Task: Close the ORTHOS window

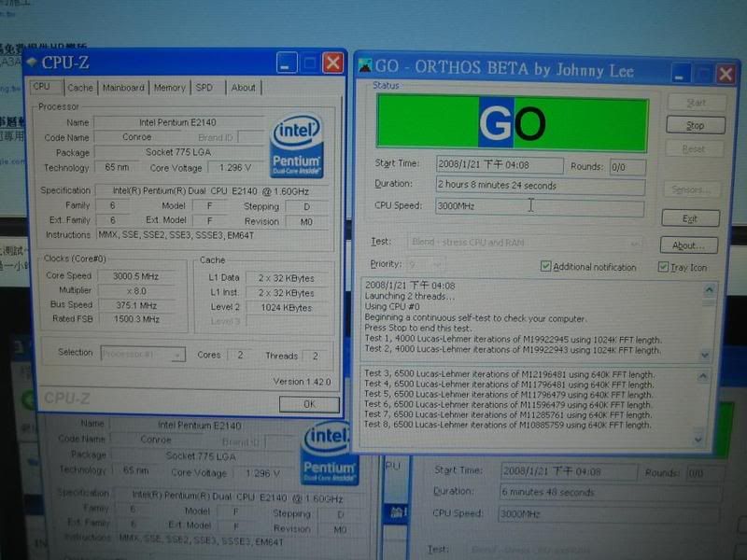Action: click(x=726, y=72)
